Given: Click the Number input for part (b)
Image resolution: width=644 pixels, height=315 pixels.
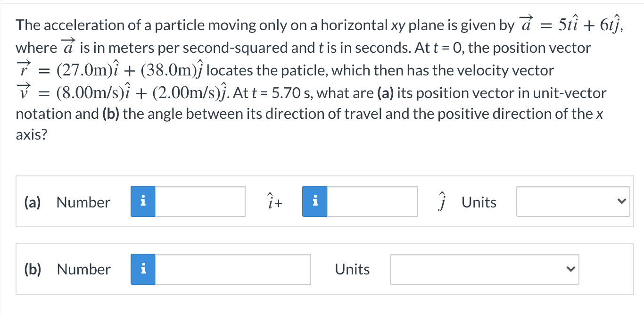Looking at the screenshot, I should coord(233,269).
